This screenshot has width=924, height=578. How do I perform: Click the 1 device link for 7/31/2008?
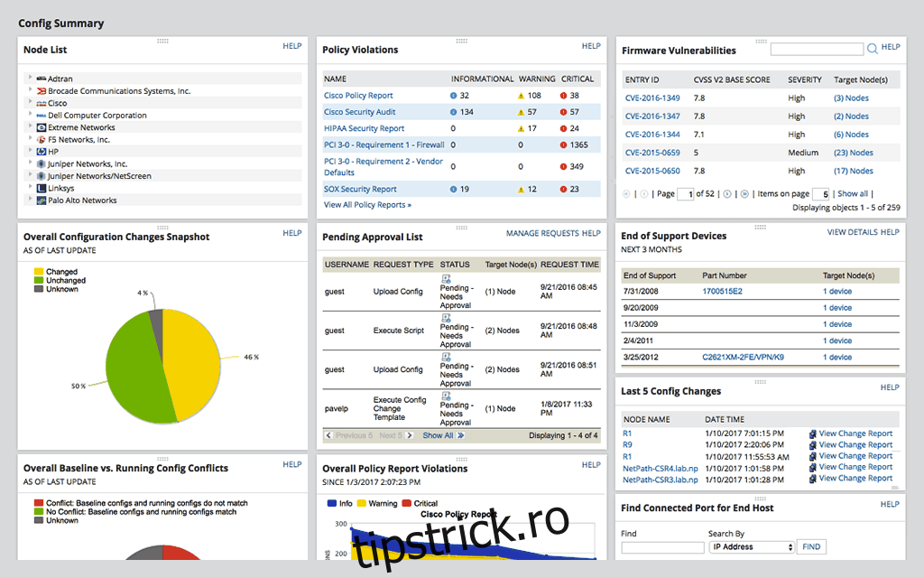(837, 292)
